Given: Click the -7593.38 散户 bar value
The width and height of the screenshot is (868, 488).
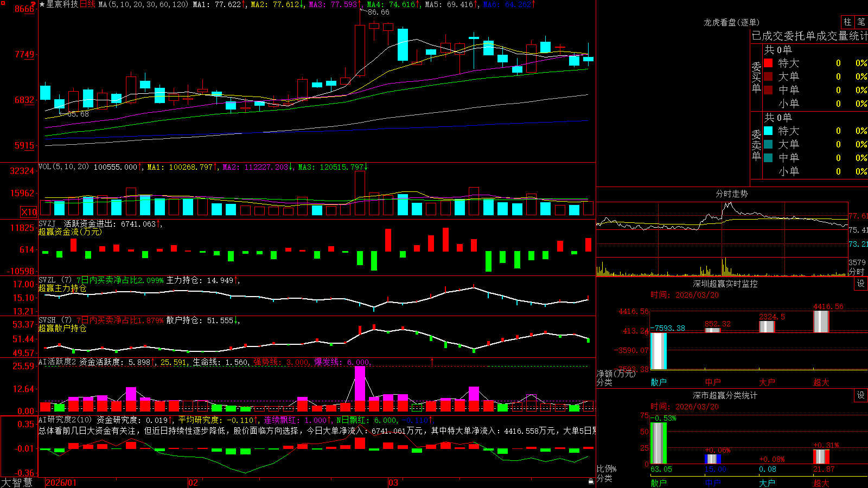Looking at the screenshot, I should (668, 328).
